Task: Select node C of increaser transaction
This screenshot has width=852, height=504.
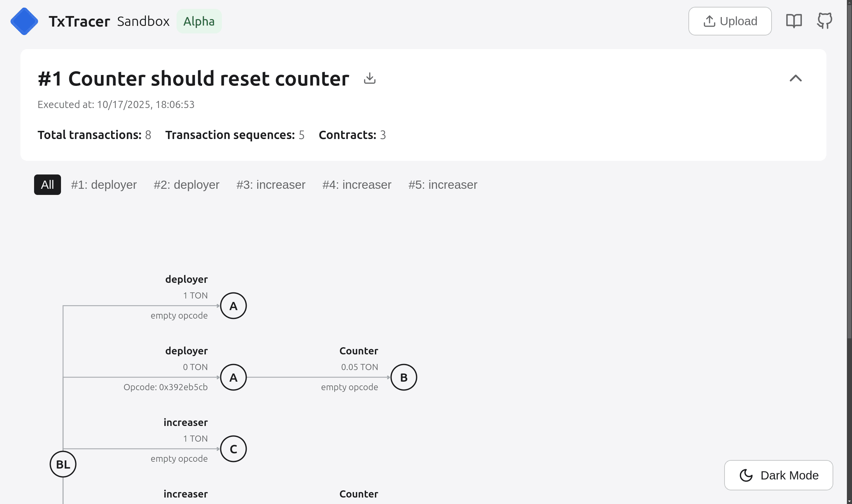Action: point(233,449)
